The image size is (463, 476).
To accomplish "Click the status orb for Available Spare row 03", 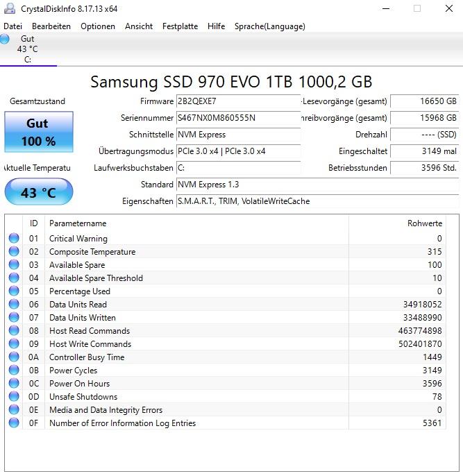I will pyautogui.click(x=14, y=265).
